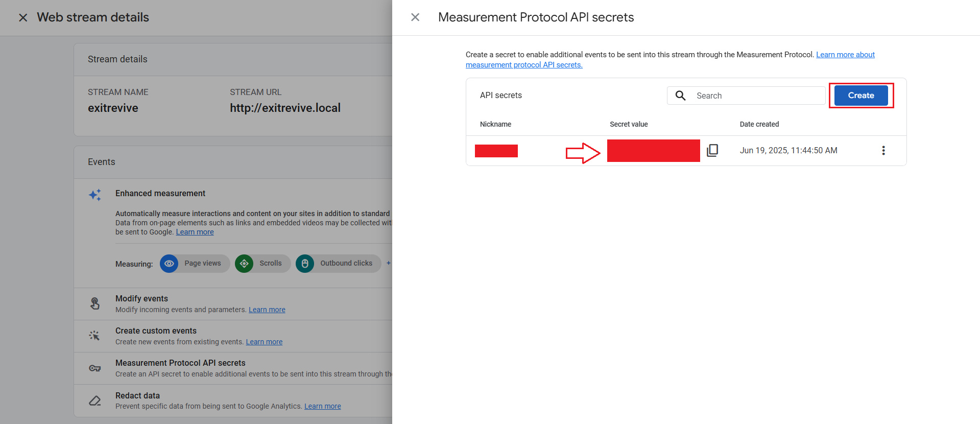Click the Create custom events icon

coord(94,335)
